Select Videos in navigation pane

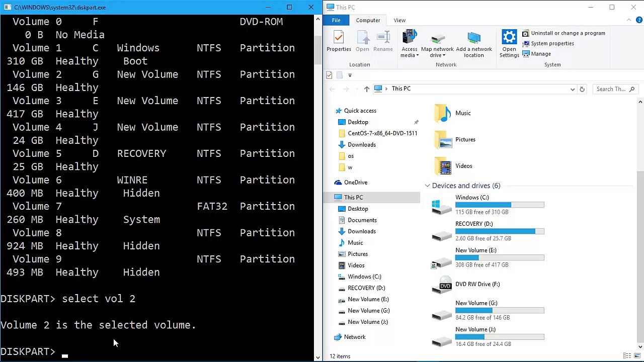[356, 265]
